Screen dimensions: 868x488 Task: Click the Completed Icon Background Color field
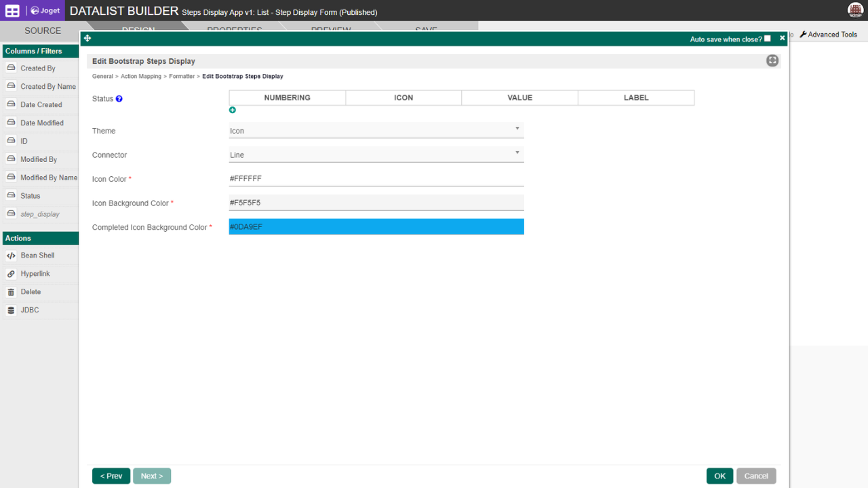point(376,227)
